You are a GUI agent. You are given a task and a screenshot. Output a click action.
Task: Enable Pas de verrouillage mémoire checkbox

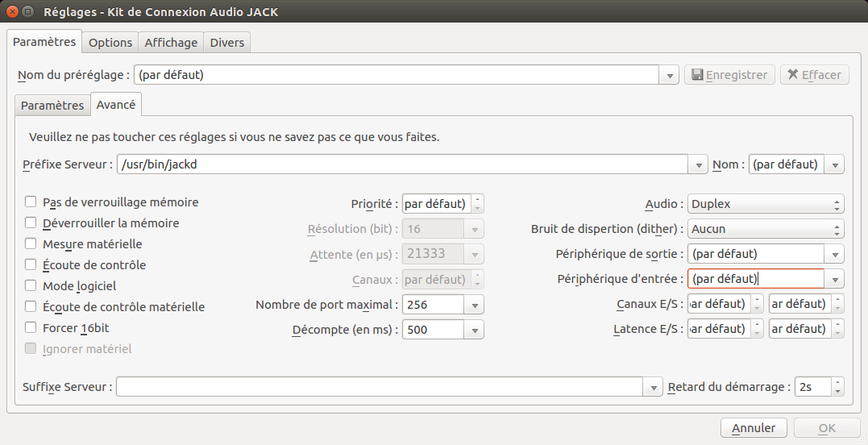coord(31,202)
